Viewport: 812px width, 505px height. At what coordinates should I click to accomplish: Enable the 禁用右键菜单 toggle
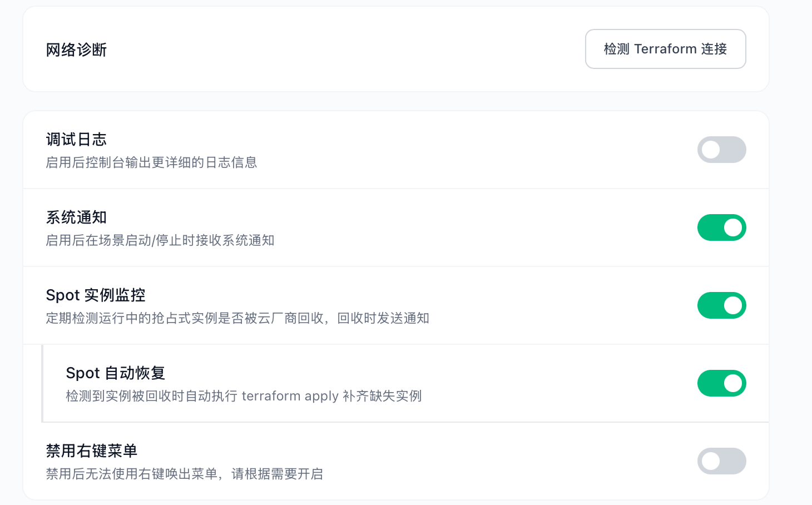tap(721, 461)
